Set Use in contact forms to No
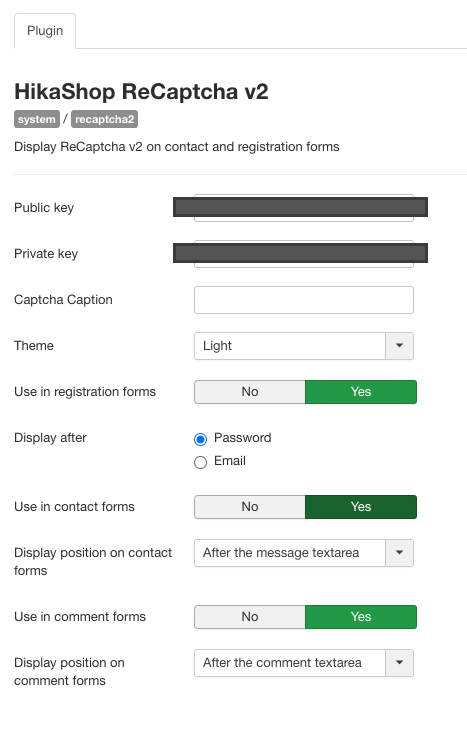The height and width of the screenshot is (750, 467). (x=250, y=507)
